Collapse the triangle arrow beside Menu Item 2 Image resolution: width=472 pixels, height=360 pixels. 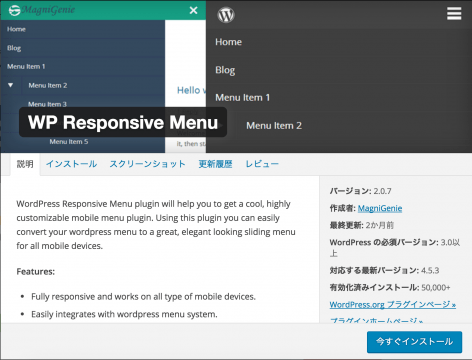[x=11, y=85]
